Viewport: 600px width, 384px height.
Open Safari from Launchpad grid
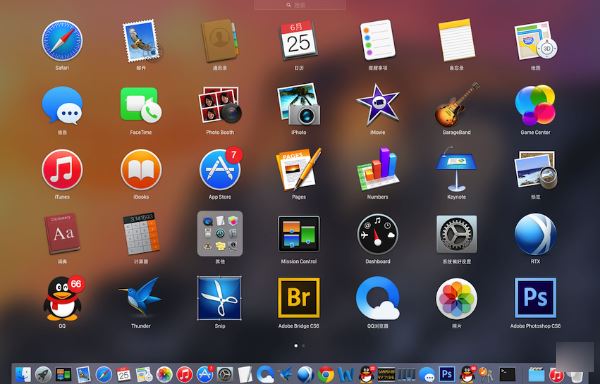click(x=62, y=41)
